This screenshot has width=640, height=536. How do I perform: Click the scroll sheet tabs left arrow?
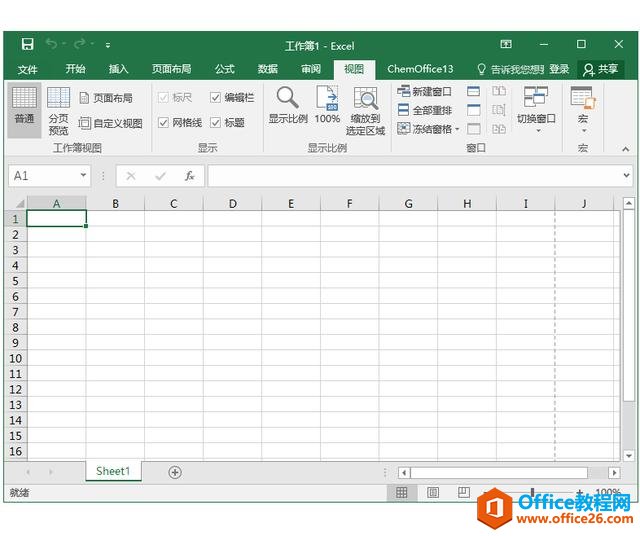pos(28,472)
